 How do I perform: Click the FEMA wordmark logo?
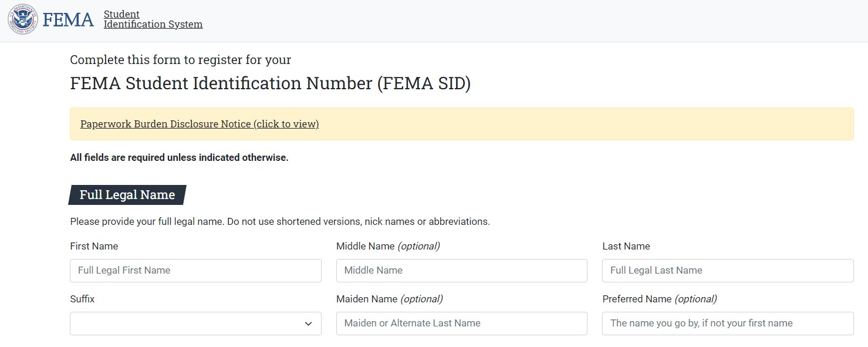point(68,20)
